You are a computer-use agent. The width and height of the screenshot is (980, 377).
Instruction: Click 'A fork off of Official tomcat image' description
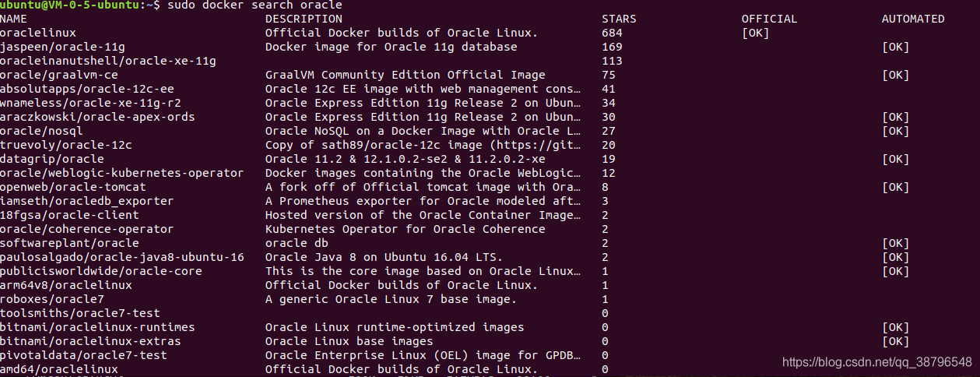423,187
